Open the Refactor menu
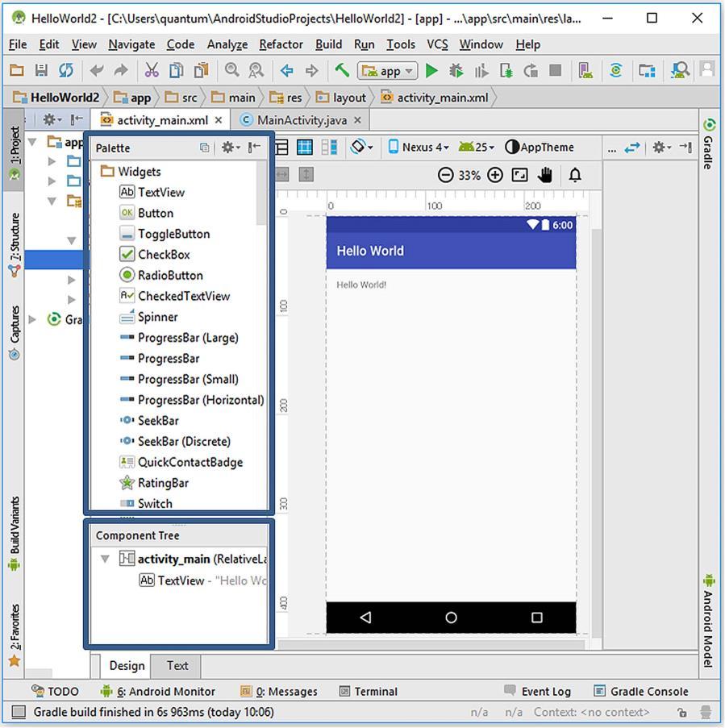This screenshot has height=728, width=725. pos(281,44)
